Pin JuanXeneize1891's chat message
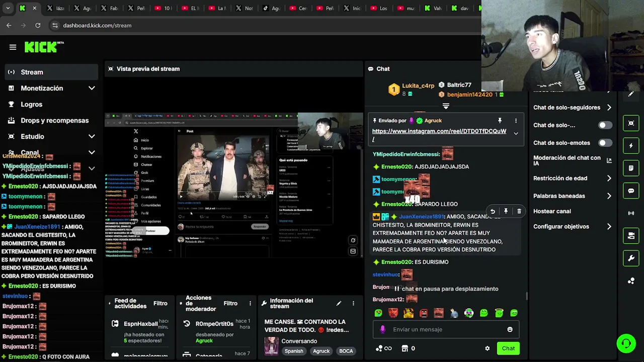 [x=506, y=212]
